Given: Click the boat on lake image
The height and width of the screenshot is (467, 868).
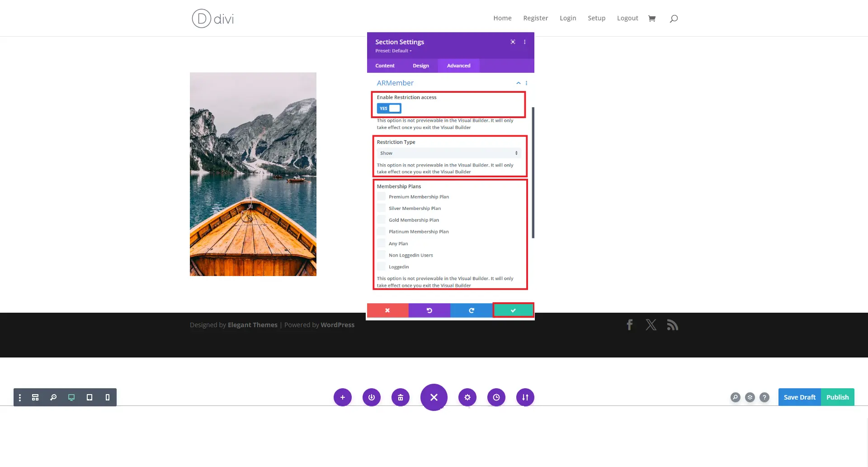Looking at the screenshot, I should 253,174.
